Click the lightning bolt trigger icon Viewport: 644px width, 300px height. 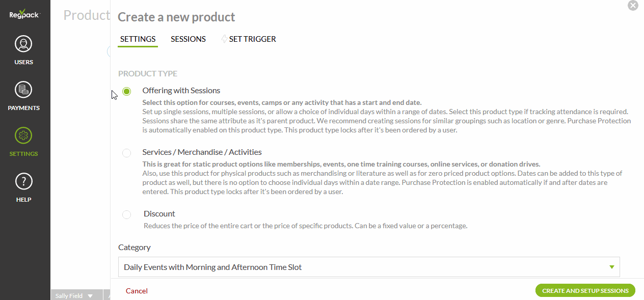[224, 39]
